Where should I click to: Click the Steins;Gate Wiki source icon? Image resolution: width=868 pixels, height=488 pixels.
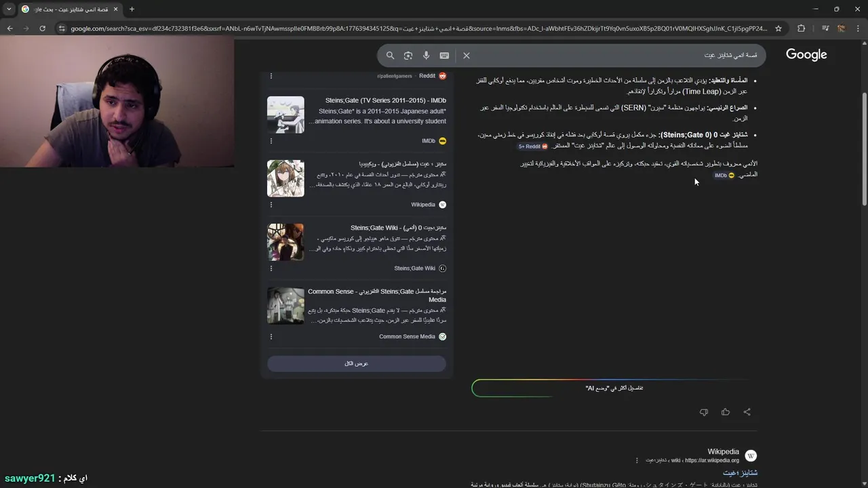click(443, 268)
